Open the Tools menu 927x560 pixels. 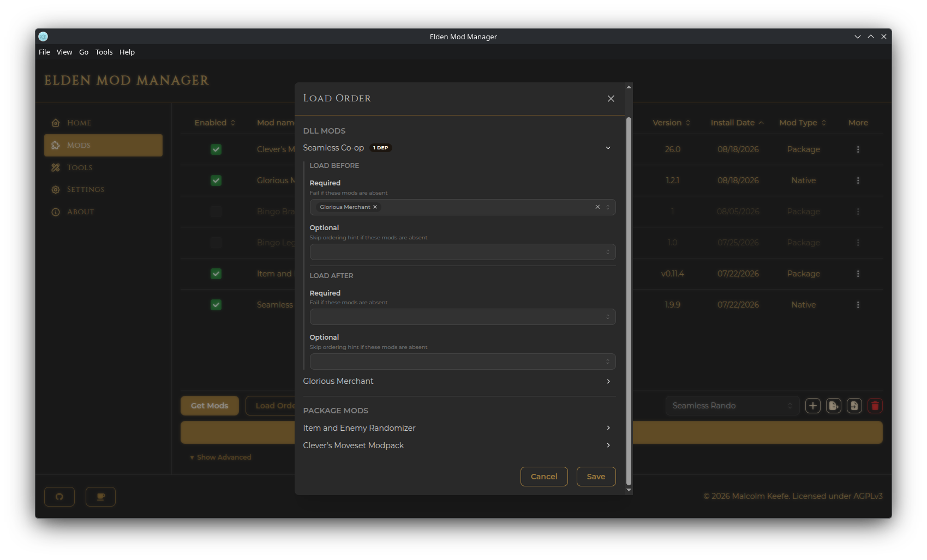(104, 52)
